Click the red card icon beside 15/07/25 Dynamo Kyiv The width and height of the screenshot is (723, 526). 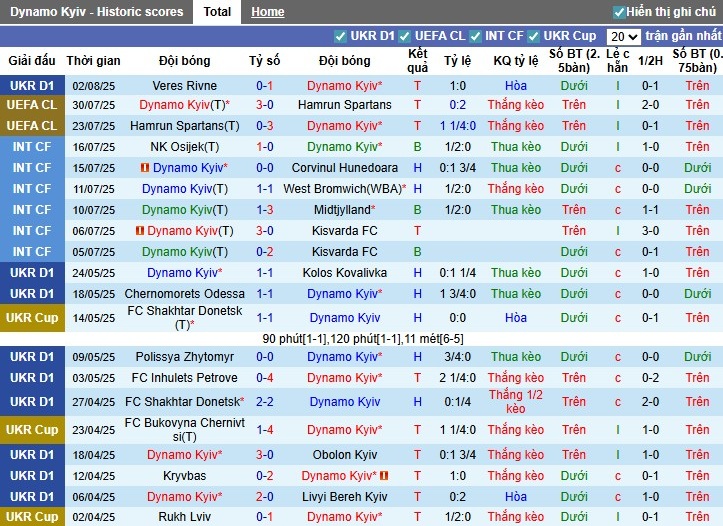tap(145, 168)
